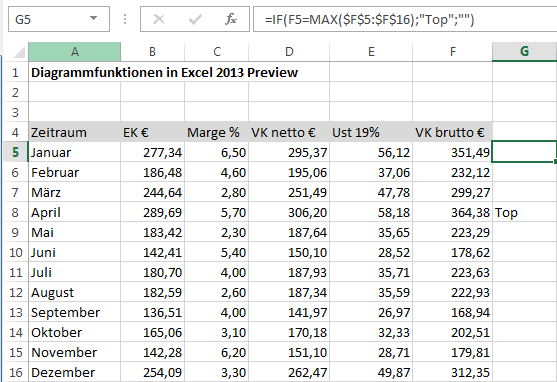
Task: Click value 26,97 in Ust column
Action: pyautogui.click(x=371, y=312)
